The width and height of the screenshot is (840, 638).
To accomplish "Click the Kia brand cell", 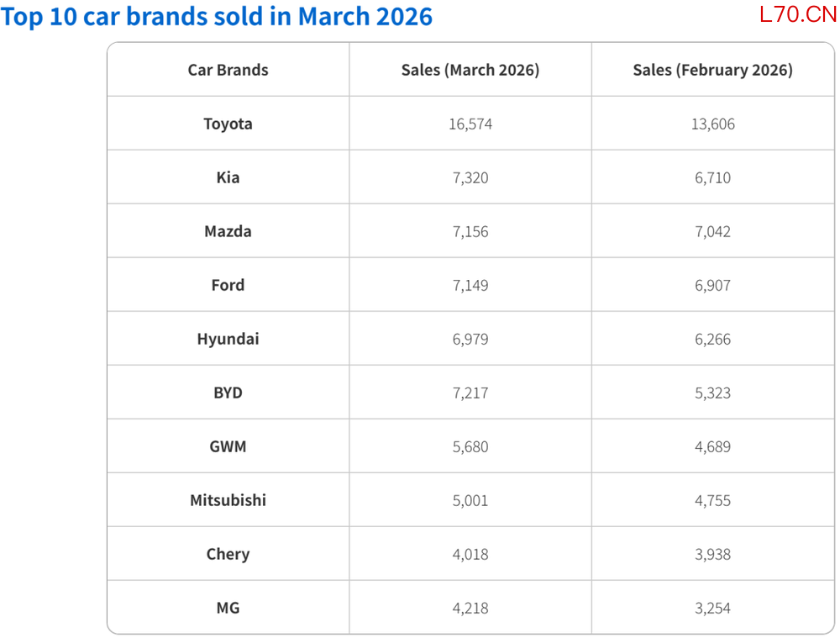I will click(x=228, y=177).
